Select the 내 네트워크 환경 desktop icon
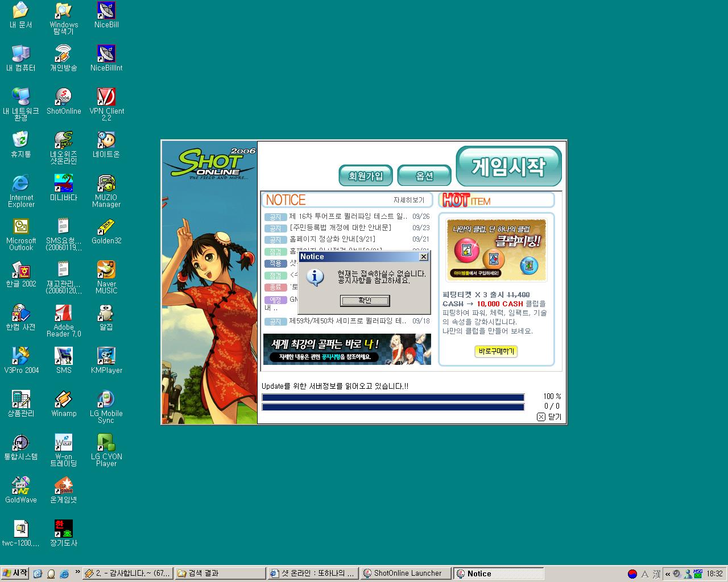This screenshot has width=728, height=582. (21, 105)
